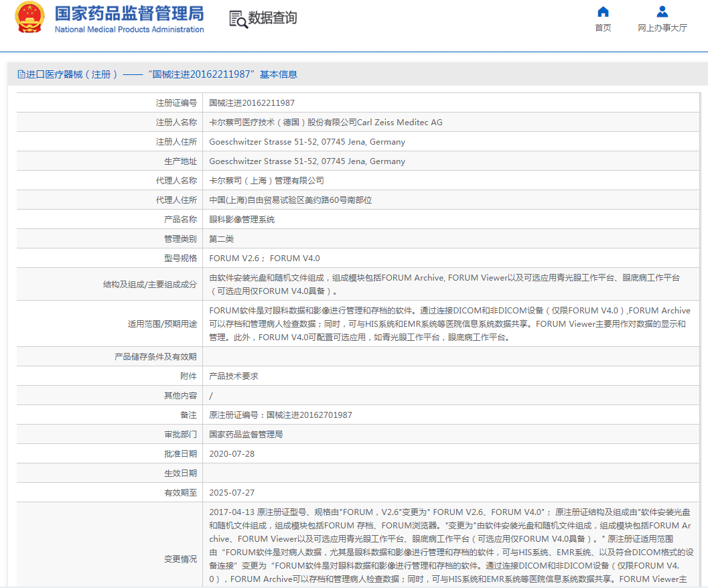The height and width of the screenshot is (588, 708).
Task: Click the structure description starting 由软件安装光盘
Action: [x=444, y=285]
